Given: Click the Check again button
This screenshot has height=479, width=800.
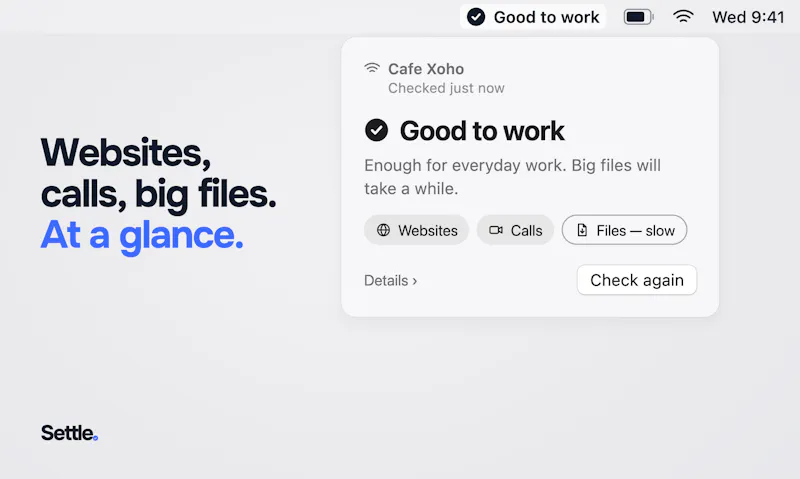Looking at the screenshot, I should [x=637, y=280].
